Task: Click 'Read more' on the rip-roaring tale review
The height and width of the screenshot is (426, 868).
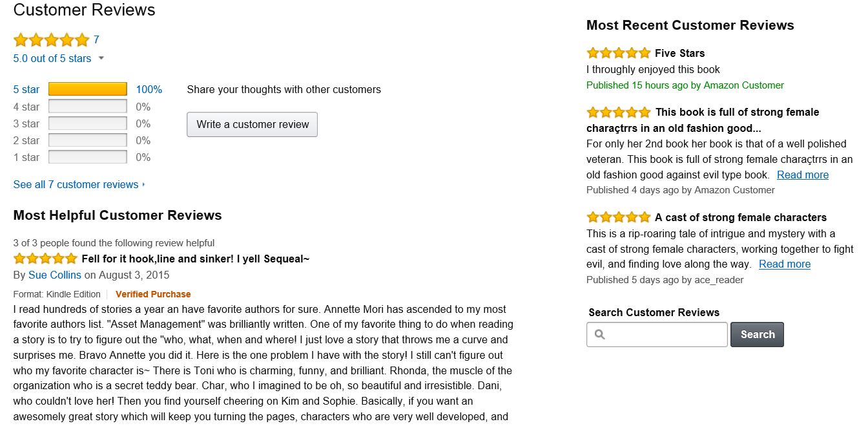Action: (x=784, y=264)
